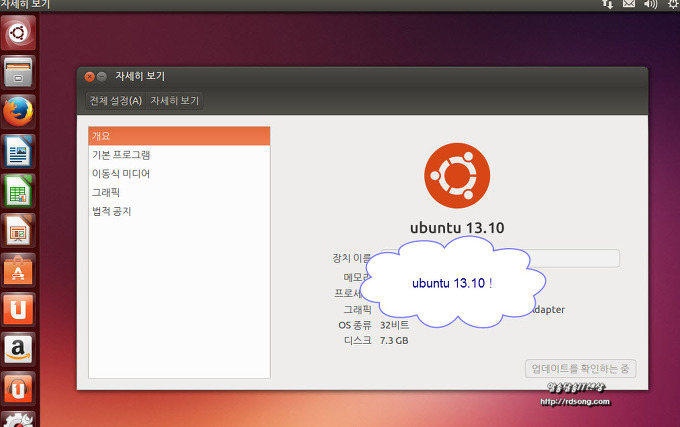The image size is (680, 427).
Task: Select 그래픽 in the sidebar list
Action: 179,192
